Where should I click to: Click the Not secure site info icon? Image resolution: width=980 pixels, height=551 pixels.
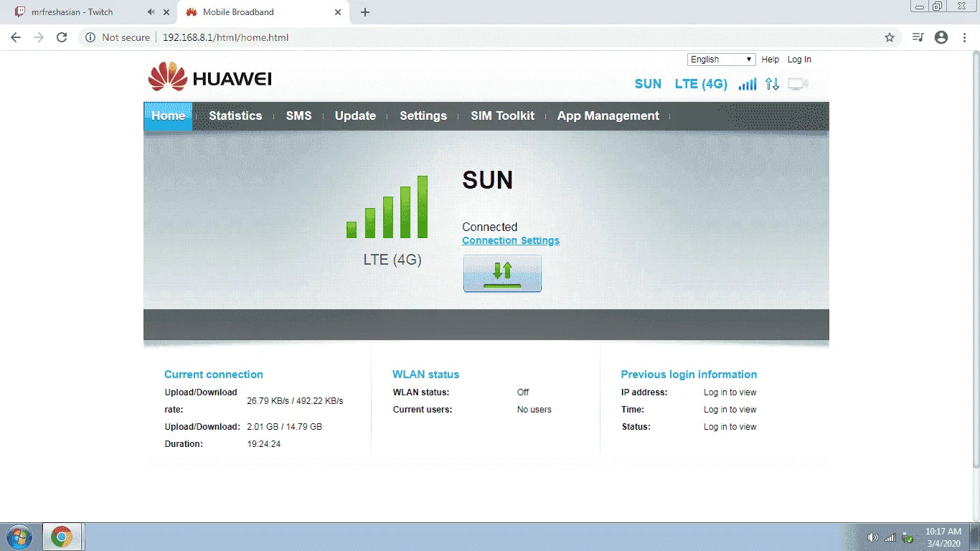pyautogui.click(x=90, y=37)
